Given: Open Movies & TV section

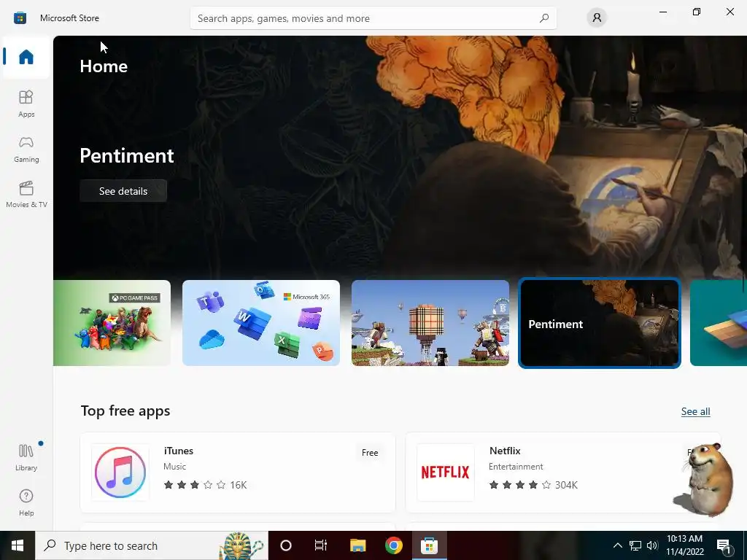Looking at the screenshot, I should click(26, 194).
